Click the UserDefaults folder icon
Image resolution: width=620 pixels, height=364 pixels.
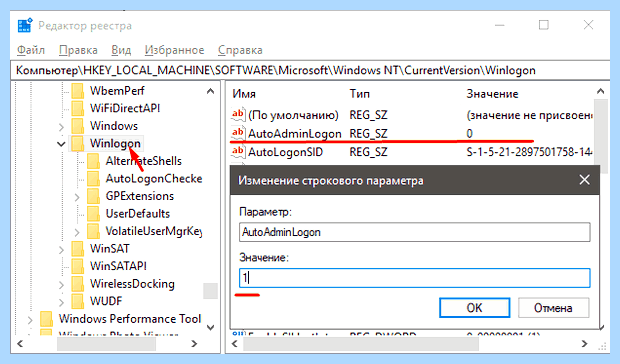click(x=93, y=213)
